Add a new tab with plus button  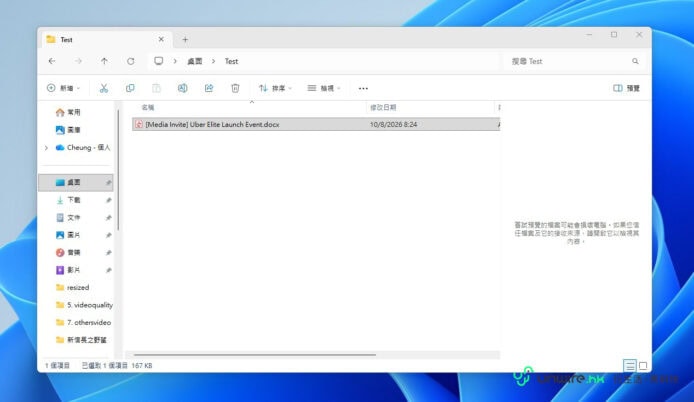(185, 39)
